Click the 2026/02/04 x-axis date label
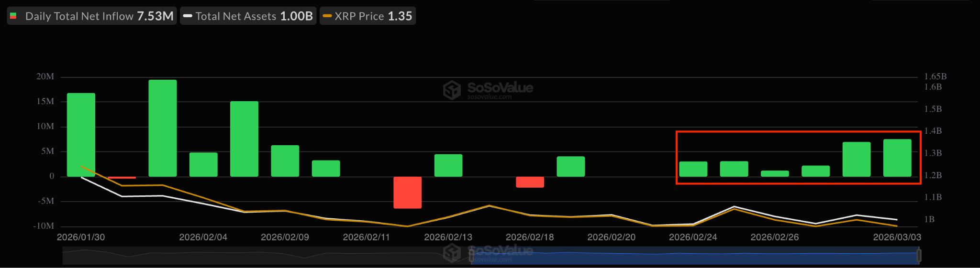Image resolution: width=980 pixels, height=268 pixels. tap(203, 237)
